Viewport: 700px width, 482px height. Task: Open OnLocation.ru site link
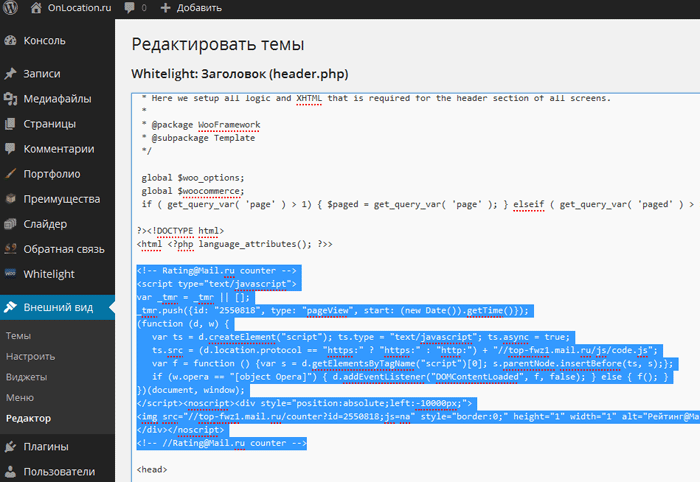(79, 8)
